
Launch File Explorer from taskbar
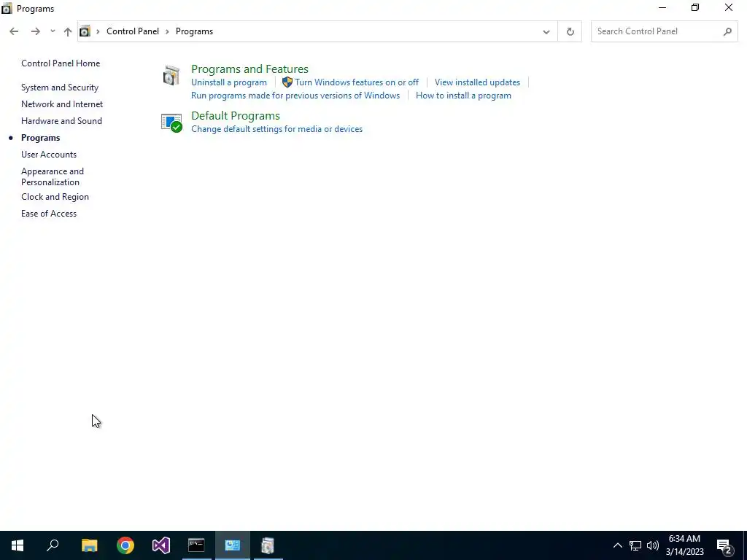[x=89, y=545]
